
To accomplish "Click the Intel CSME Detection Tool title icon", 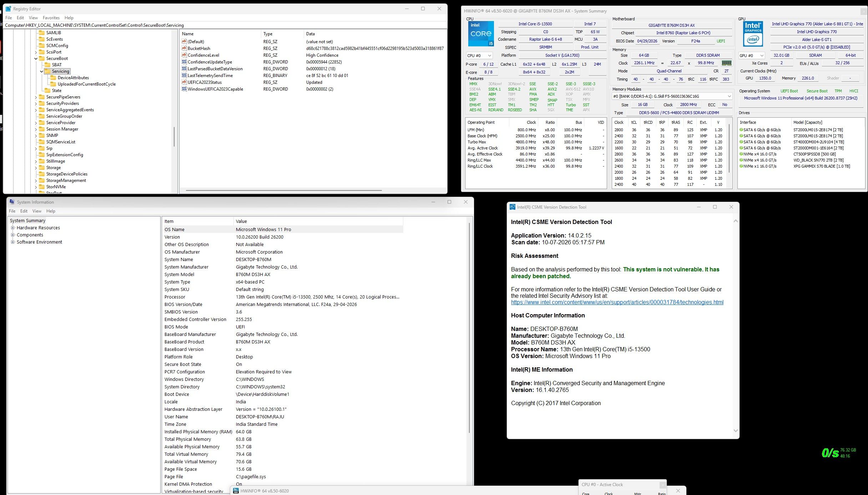I will pos(513,207).
